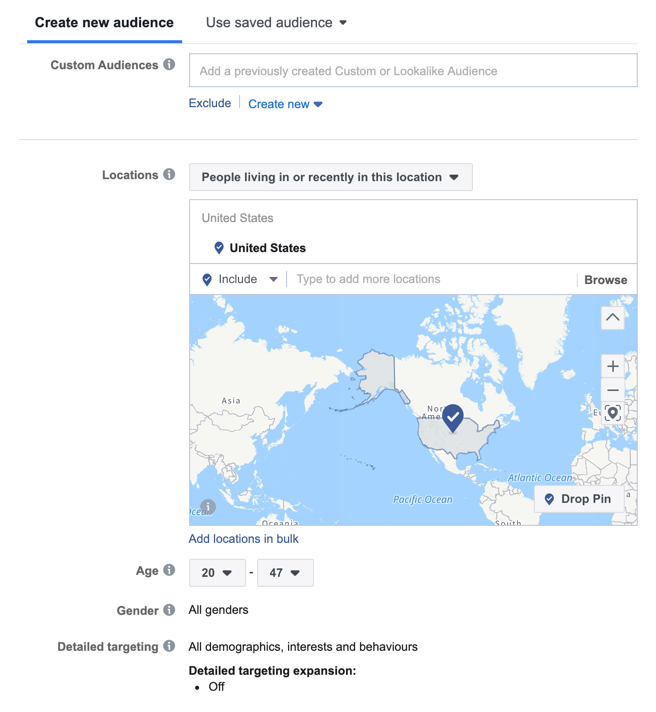
Task: Zoom in on the map
Action: point(612,367)
